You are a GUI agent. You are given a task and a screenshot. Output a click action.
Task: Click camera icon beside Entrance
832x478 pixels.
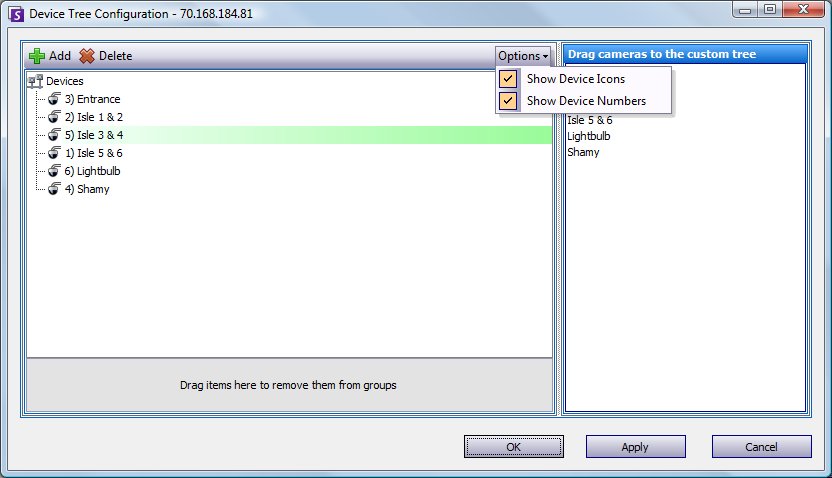[54, 99]
